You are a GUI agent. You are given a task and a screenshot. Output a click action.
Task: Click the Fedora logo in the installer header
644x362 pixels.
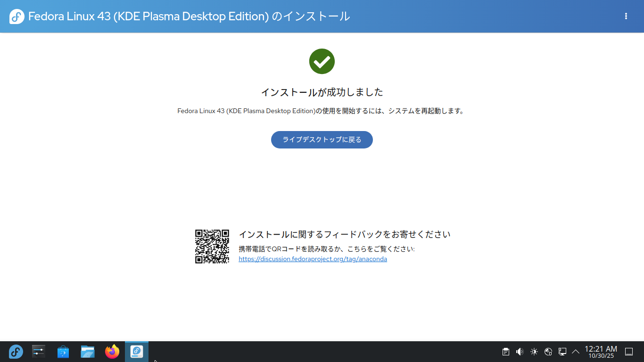17,16
